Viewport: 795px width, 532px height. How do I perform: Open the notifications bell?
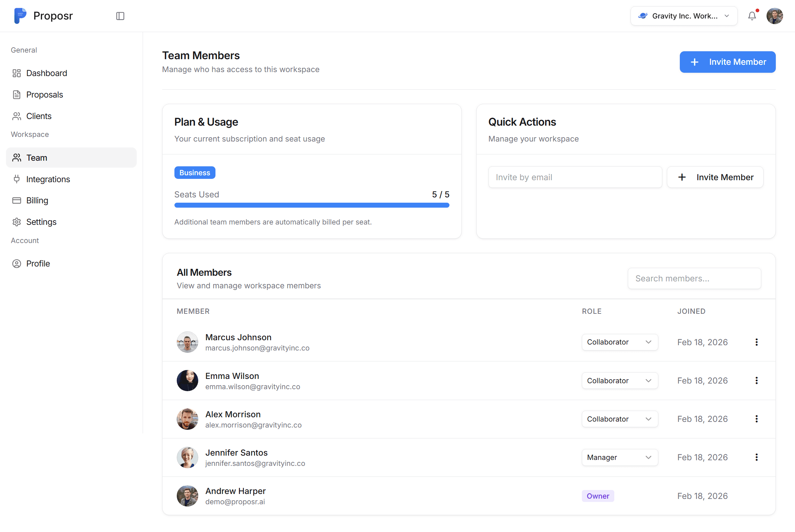(752, 16)
